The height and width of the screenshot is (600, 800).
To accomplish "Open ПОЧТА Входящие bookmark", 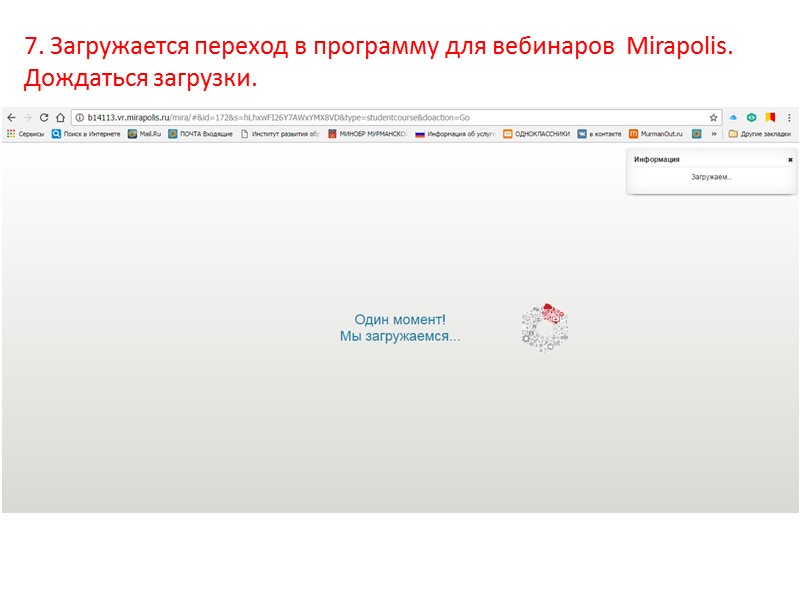I will (x=201, y=134).
